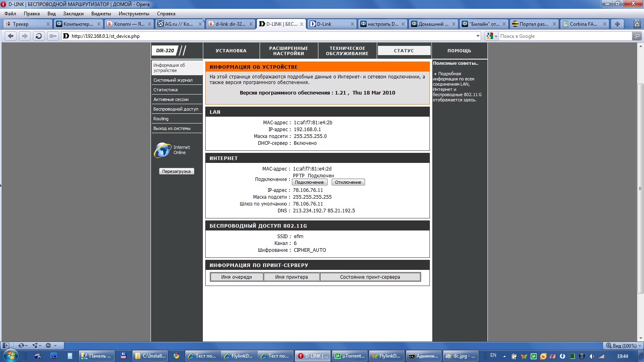The width and height of the screenshot is (644, 362).
Task: Open ТЕХНИЧЕСКОЕ ОБСЛУЖИВАНИЕ tab
Action: click(x=347, y=51)
